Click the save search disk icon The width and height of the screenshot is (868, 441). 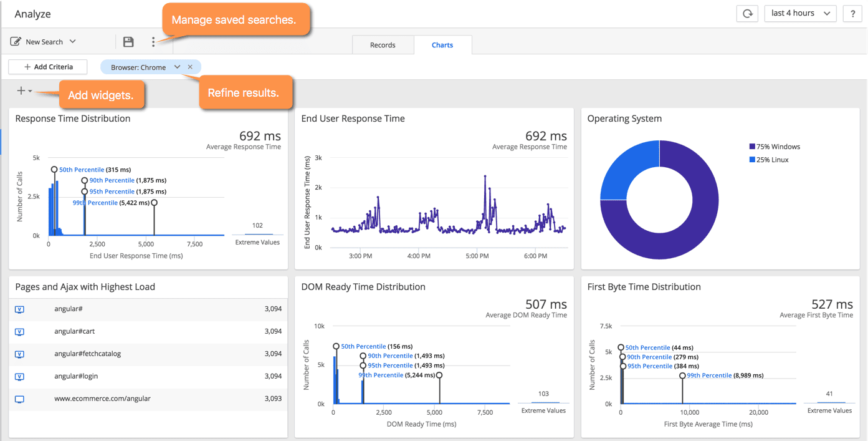click(128, 41)
